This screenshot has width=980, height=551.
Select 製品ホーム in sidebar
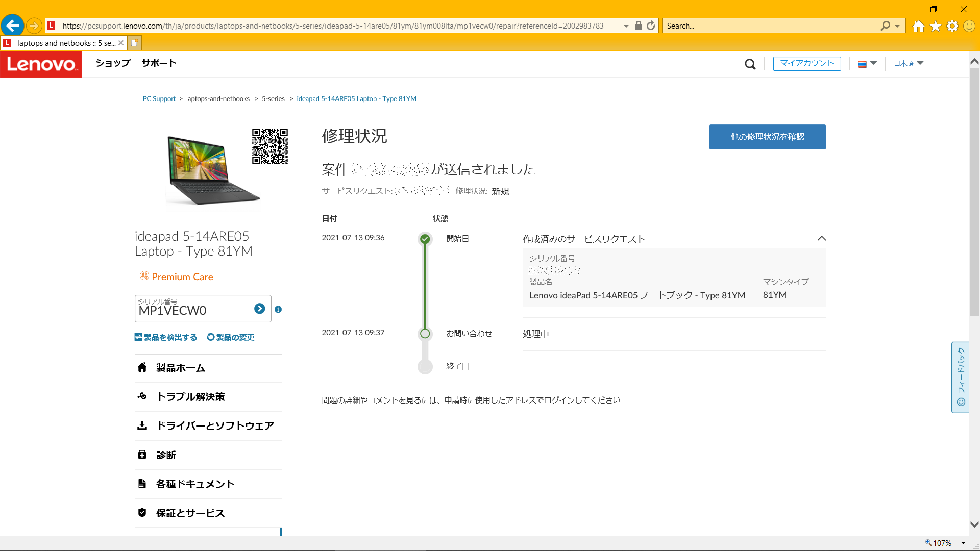208,368
